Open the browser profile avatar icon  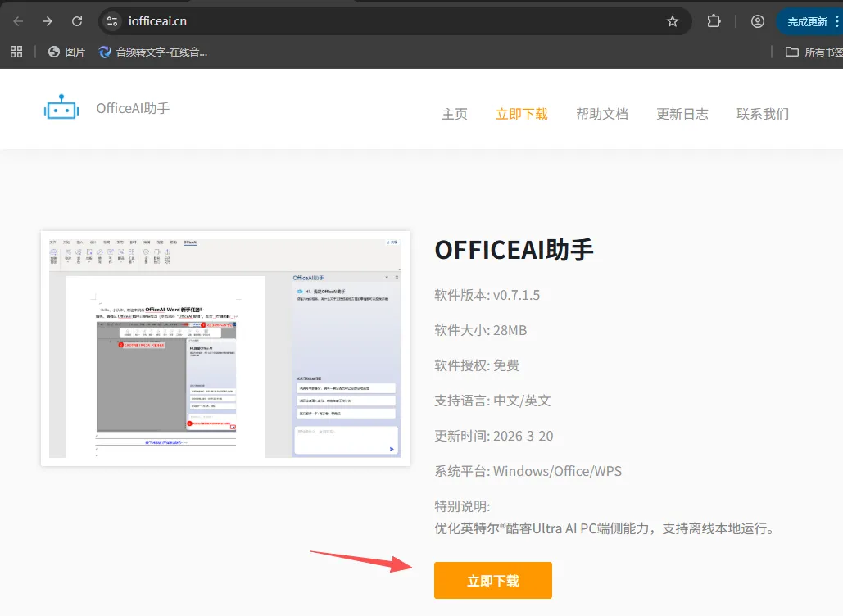point(758,21)
